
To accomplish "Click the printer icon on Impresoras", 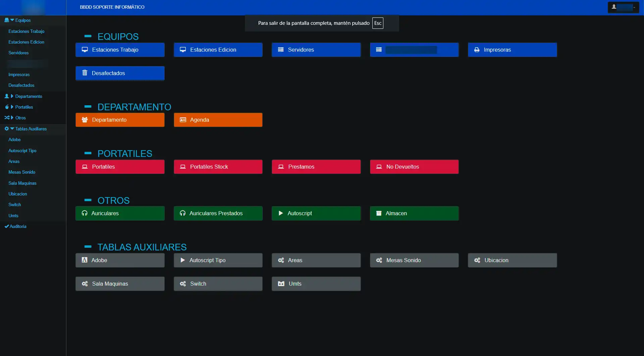I will [x=477, y=50].
